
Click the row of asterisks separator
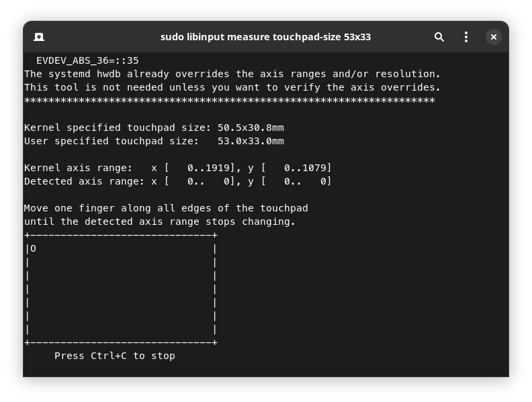click(229, 101)
